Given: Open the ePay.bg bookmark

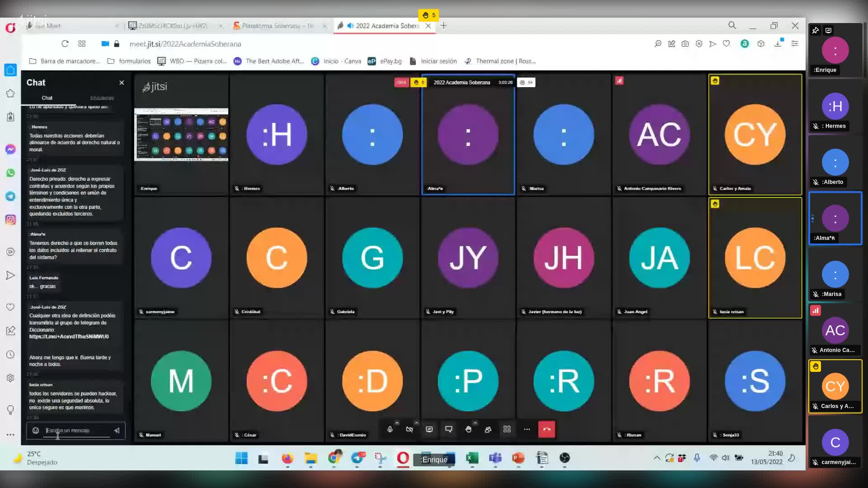Looking at the screenshot, I should pyautogui.click(x=385, y=61).
